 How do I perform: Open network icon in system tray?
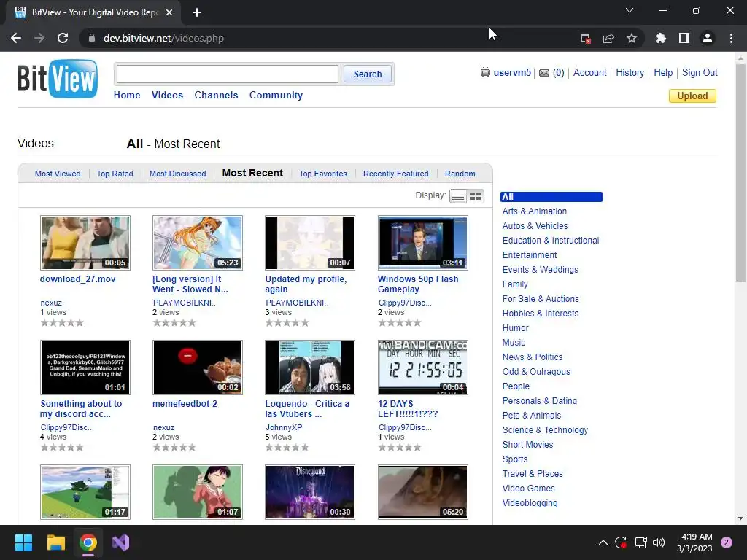[x=640, y=542]
